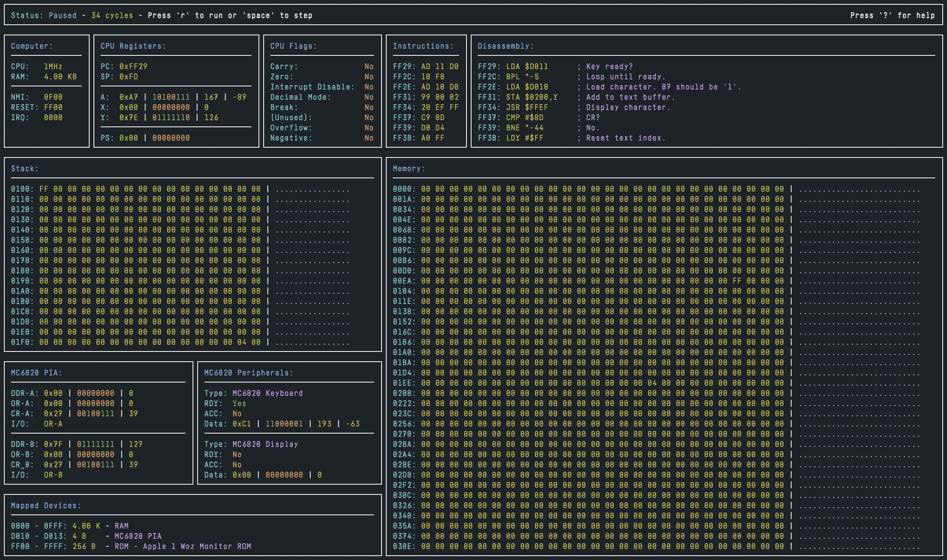
Task: Click keyboard RDY value Yes
Action: coord(239,403)
